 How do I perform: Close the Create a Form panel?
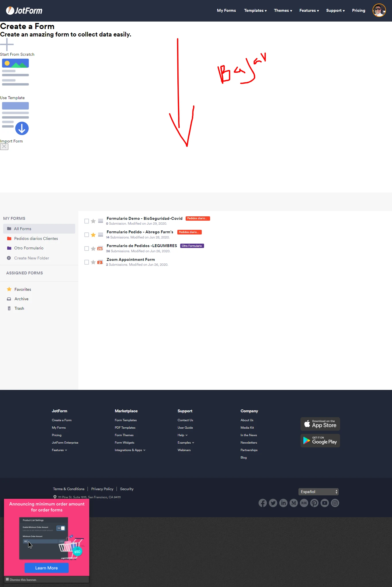[4, 147]
